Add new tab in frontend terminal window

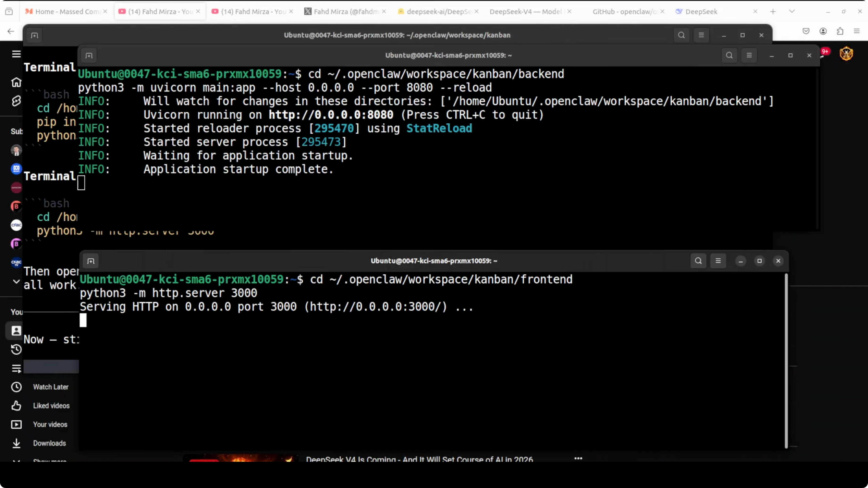91,261
